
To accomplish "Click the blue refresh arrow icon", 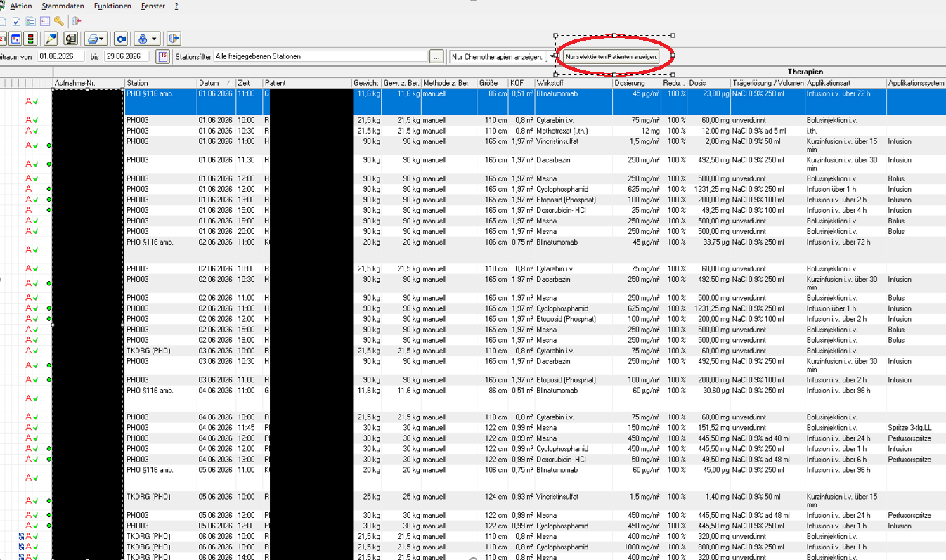I will (x=121, y=39).
